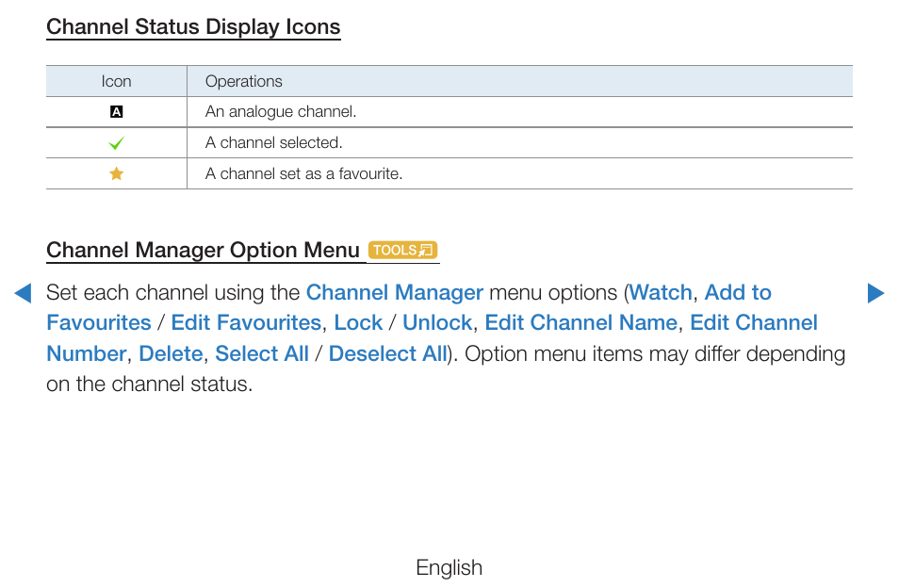The image size is (899, 588).
Task: Select 'An analogue channel.' cell text
Action: (x=281, y=112)
